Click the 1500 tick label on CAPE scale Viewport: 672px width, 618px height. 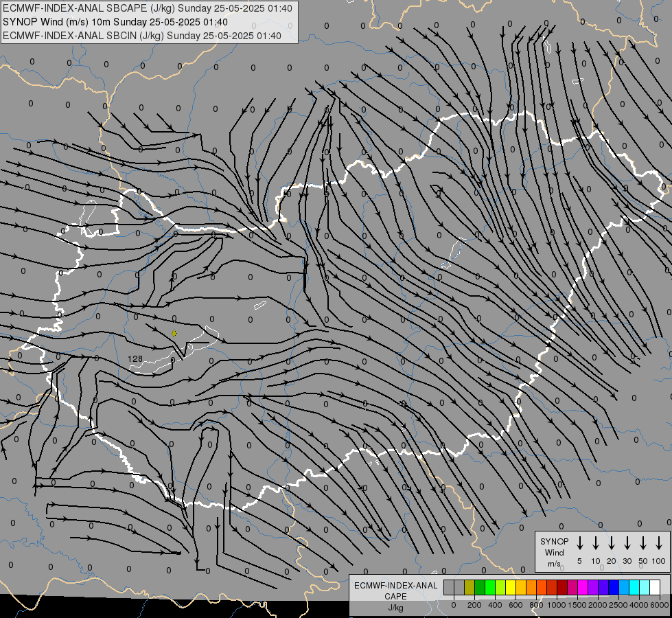577,605
